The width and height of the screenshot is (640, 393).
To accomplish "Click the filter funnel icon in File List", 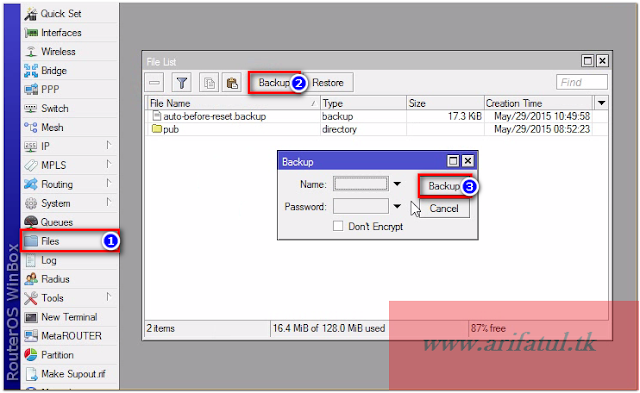I will tap(182, 83).
